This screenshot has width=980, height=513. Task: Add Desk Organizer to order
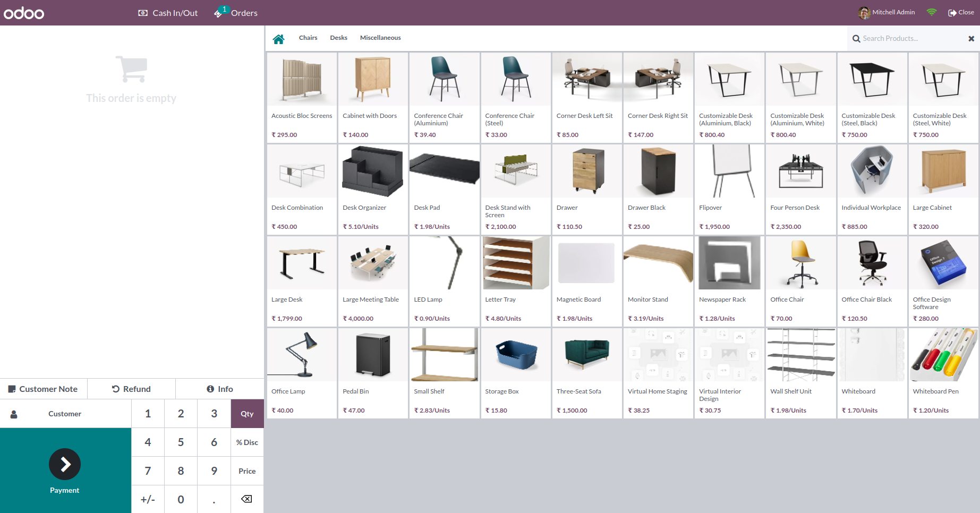[373, 189]
